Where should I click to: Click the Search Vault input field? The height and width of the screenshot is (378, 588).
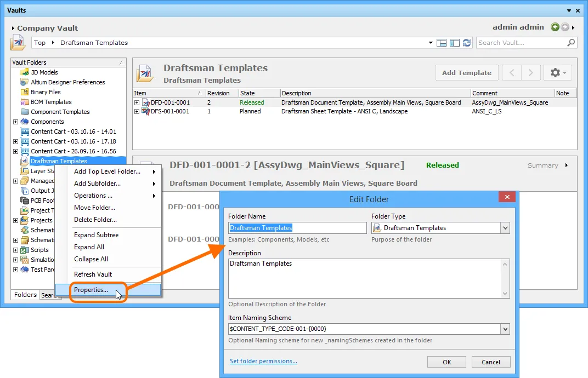coord(522,43)
